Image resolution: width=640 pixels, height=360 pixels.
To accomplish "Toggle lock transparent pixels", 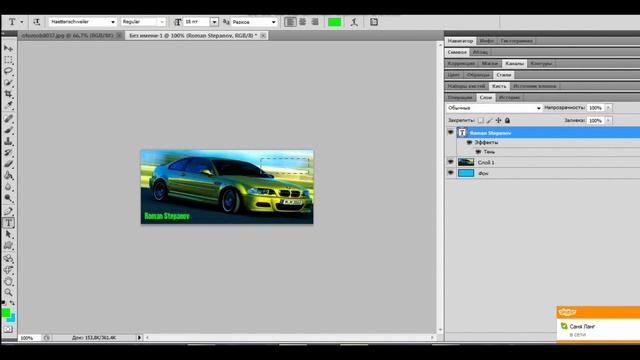I will pyautogui.click(x=481, y=120).
